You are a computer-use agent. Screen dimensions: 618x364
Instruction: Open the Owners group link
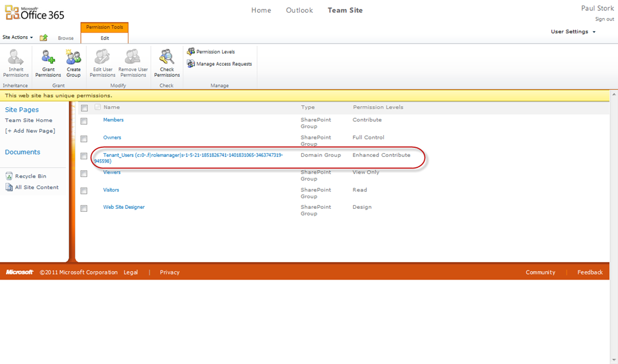click(x=112, y=138)
